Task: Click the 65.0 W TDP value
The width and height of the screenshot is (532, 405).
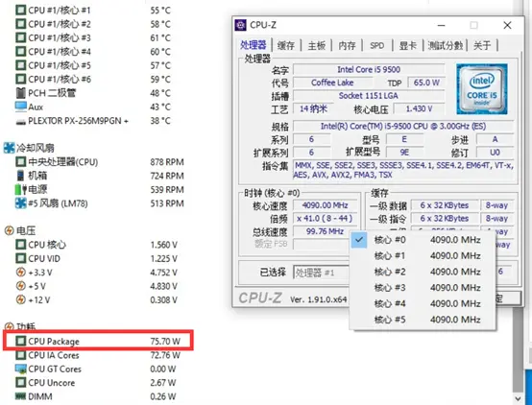Action: [426, 83]
